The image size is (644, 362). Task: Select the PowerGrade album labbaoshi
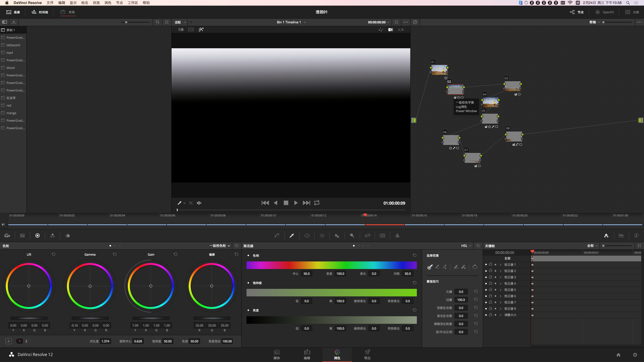[x=13, y=45]
